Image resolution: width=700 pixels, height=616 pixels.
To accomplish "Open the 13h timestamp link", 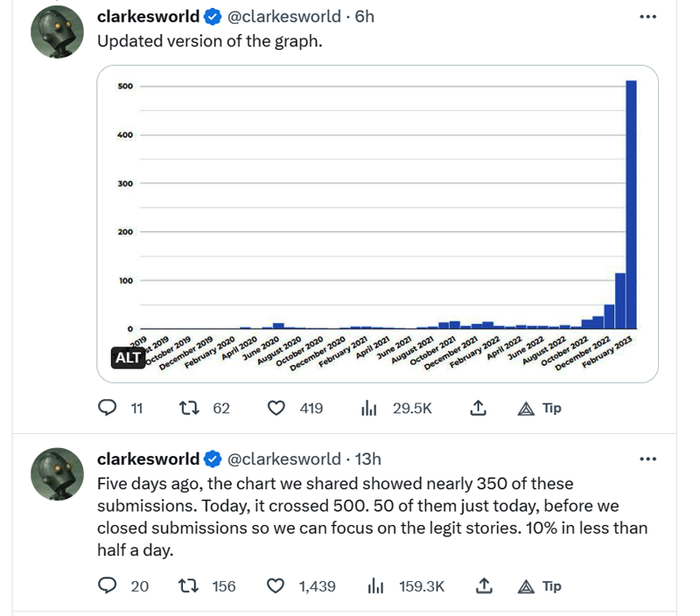I will [368, 458].
